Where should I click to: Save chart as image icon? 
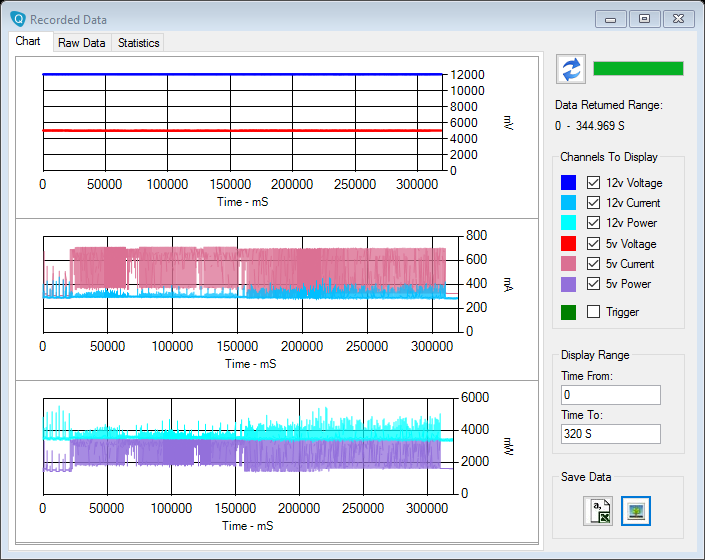pyautogui.click(x=635, y=511)
